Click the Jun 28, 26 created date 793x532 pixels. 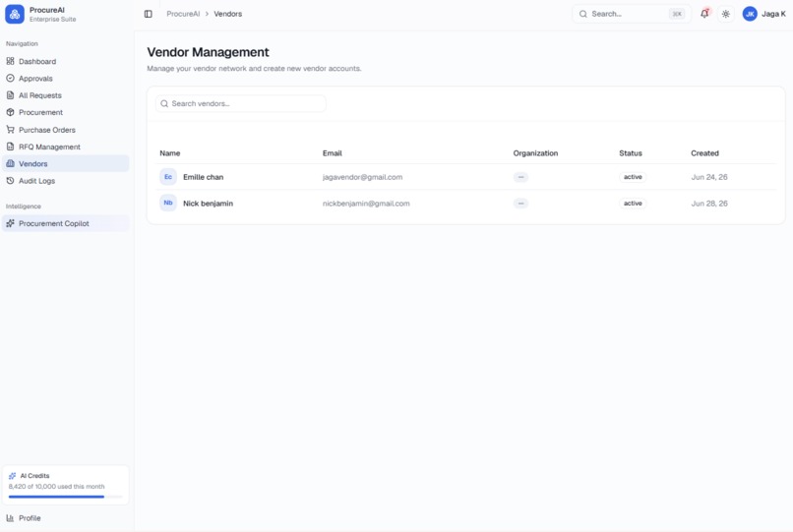[709, 204]
